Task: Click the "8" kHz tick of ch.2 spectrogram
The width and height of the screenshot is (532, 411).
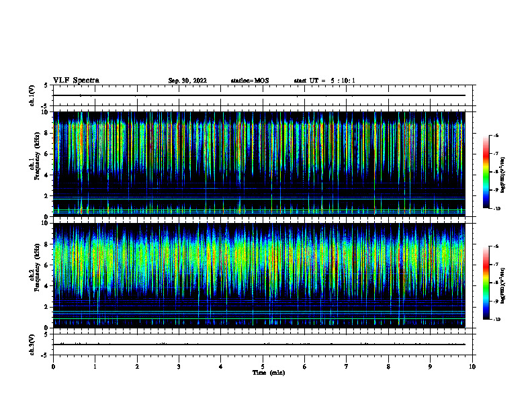Action: coord(47,244)
